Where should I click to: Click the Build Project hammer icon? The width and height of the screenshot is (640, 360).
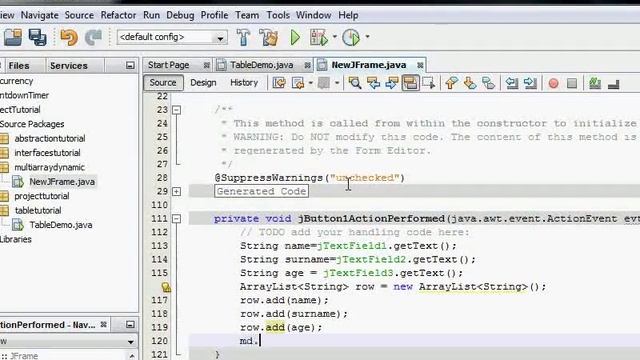(243, 37)
